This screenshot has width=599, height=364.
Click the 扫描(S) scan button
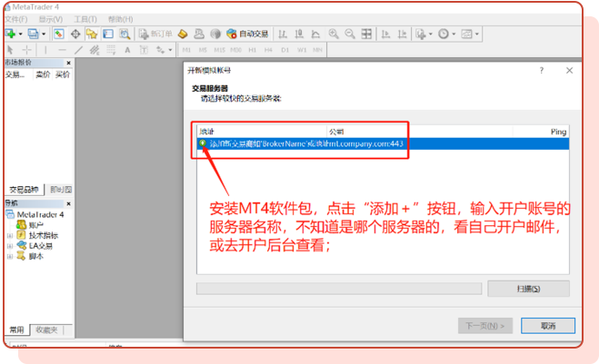point(528,289)
